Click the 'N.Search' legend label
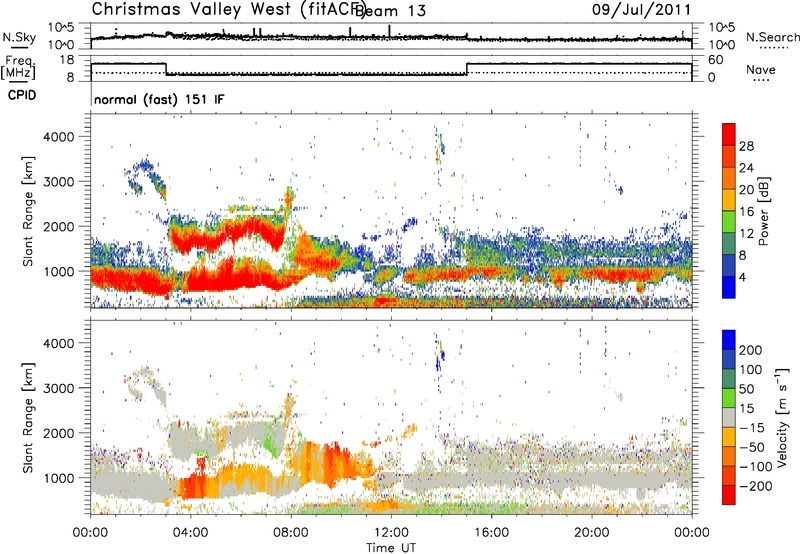The image size is (800, 554). pos(772,37)
